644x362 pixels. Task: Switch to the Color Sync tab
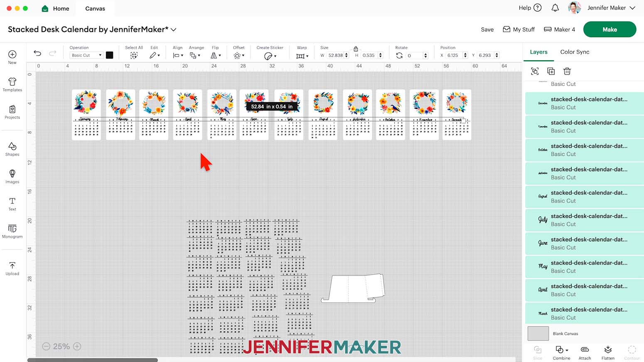pos(575,52)
